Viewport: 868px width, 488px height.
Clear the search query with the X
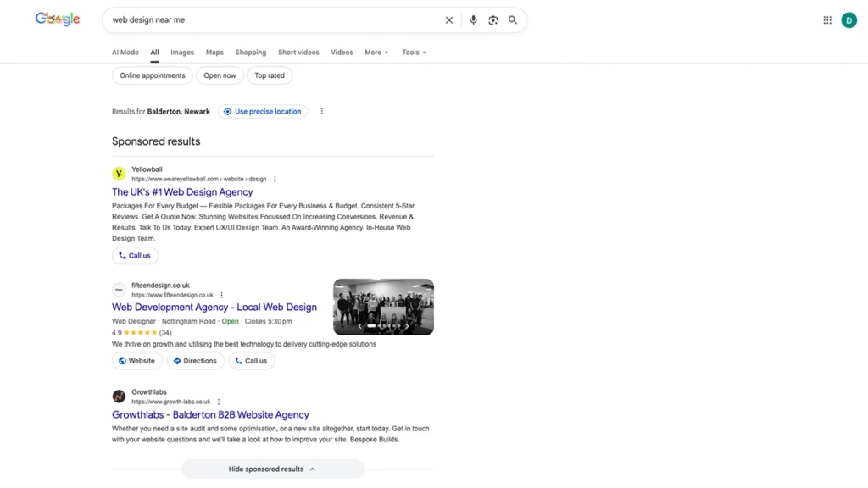pos(449,19)
